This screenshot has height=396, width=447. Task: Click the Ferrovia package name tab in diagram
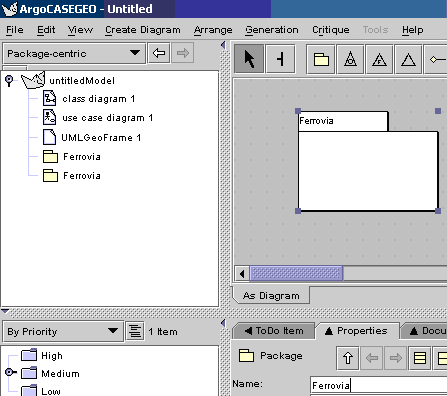(343, 121)
